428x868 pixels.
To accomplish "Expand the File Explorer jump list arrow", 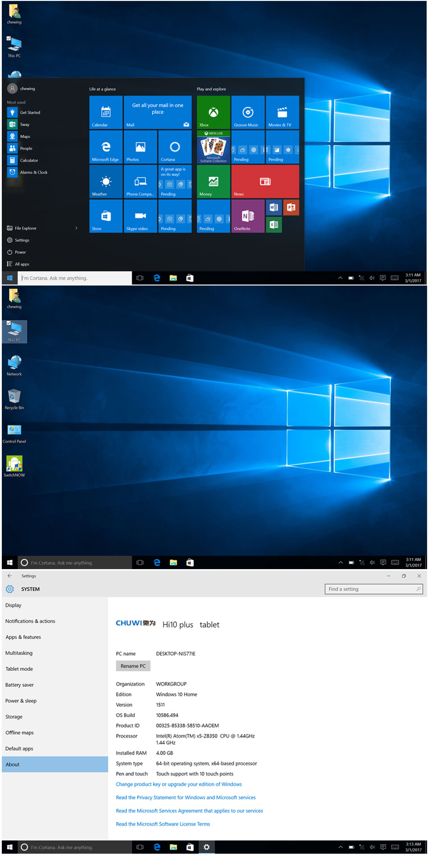I will (76, 228).
